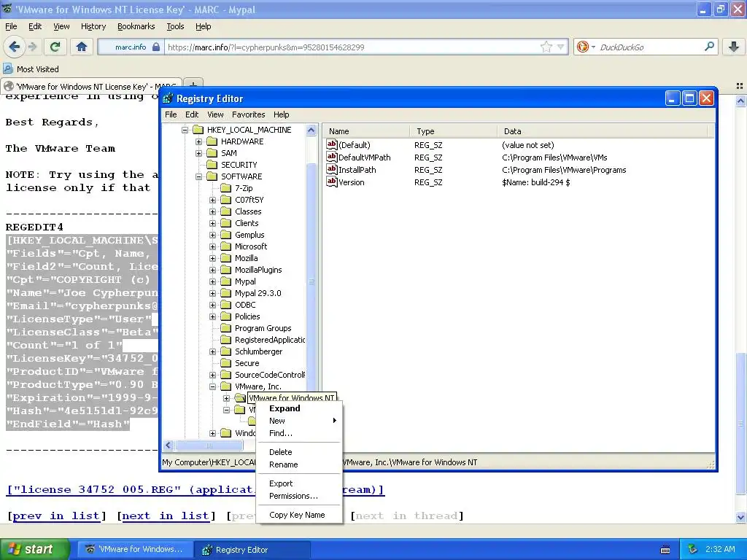The image size is (747, 560).
Task: Go to the browser Home page
Action: tap(82, 47)
